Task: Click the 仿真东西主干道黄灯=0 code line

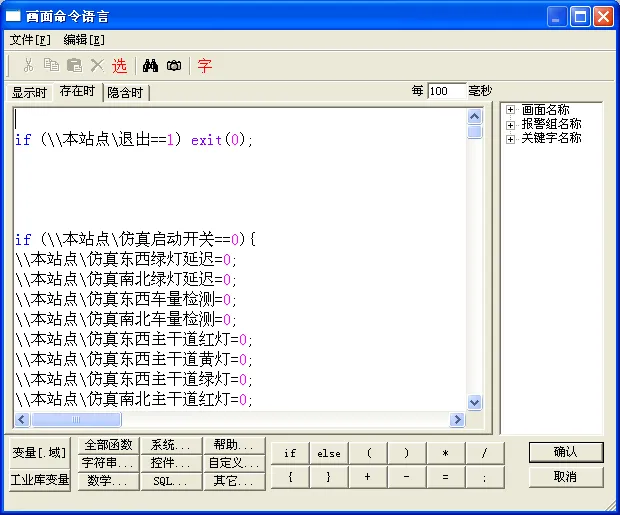Action: coord(134,359)
